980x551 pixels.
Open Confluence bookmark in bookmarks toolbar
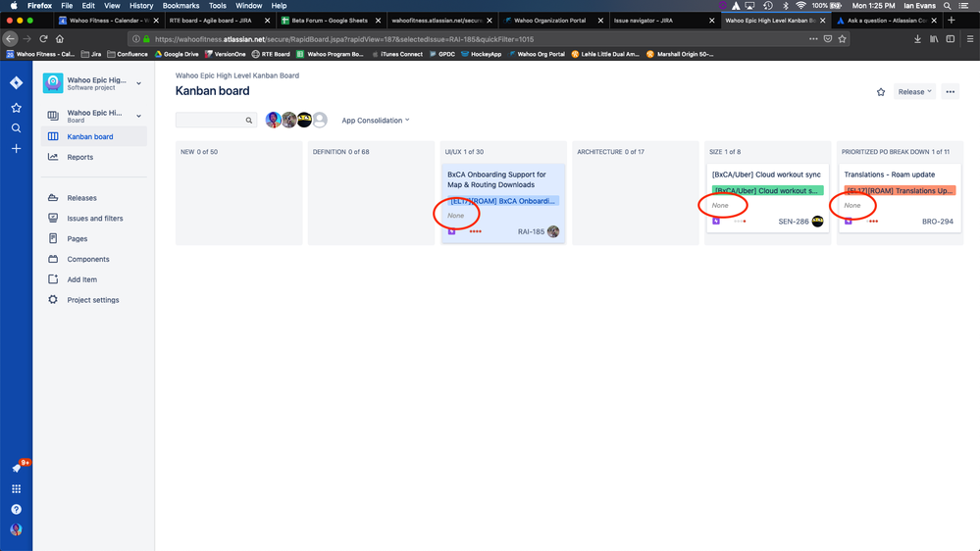click(x=128, y=54)
